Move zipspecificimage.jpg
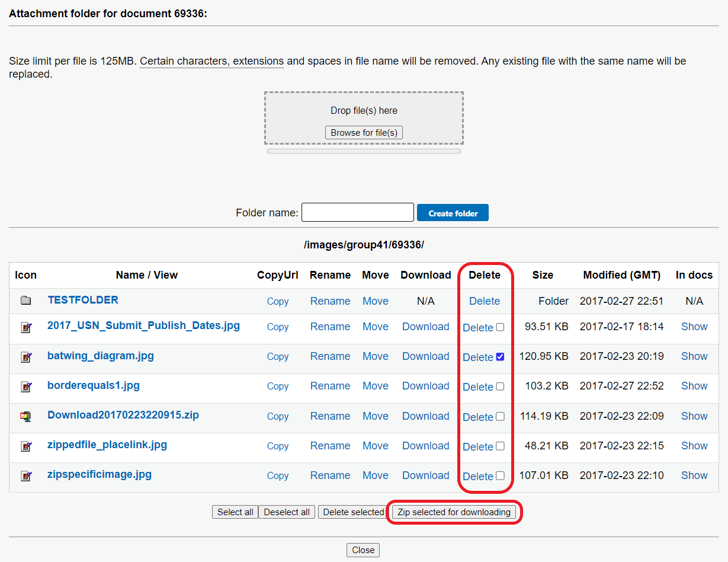Image resolution: width=728 pixels, height=562 pixels. click(x=376, y=475)
